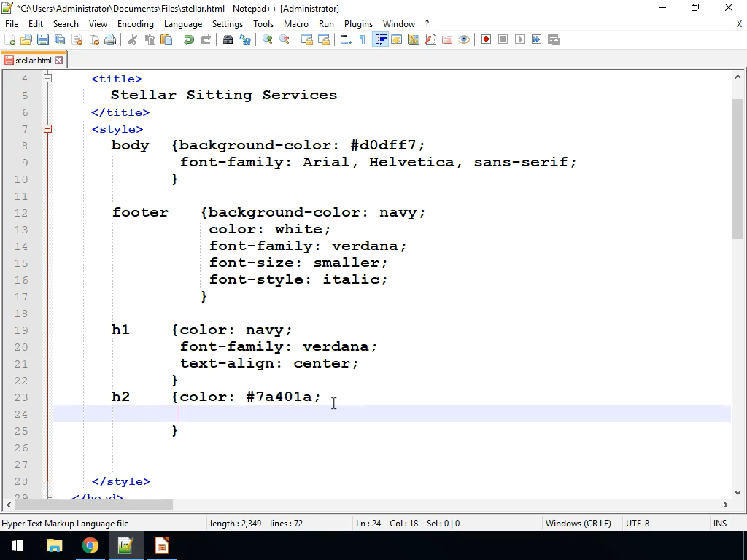The width and height of the screenshot is (747, 560).
Task: Click the Copy toolbar icon
Action: tap(149, 39)
